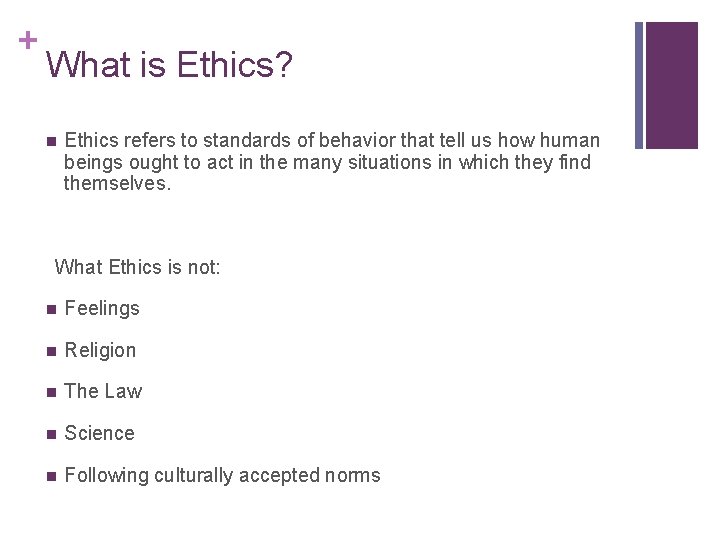Click the bullet beside 'Following culturally accepted norms'

point(50,476)
